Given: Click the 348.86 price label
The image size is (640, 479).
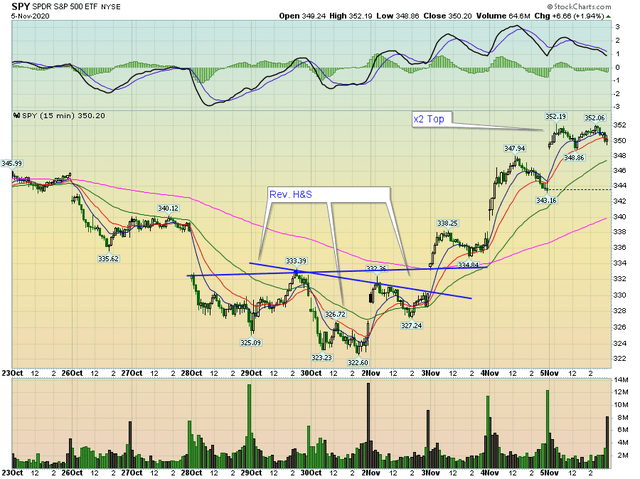Looking at the screenshot, I should 574,157.
